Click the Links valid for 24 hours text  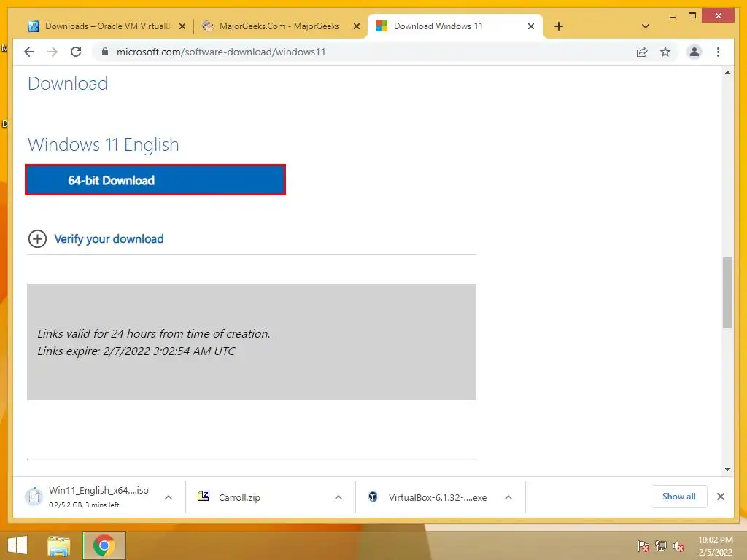pyautogui.click(x=153, y=334)
